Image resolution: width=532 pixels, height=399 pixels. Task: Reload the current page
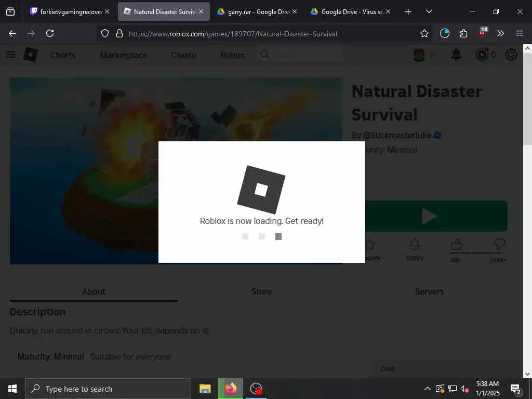tap(50, 33)
